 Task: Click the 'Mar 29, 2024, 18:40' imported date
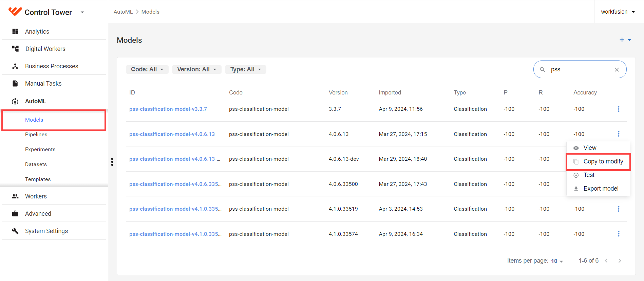click(x=403, y=159)
